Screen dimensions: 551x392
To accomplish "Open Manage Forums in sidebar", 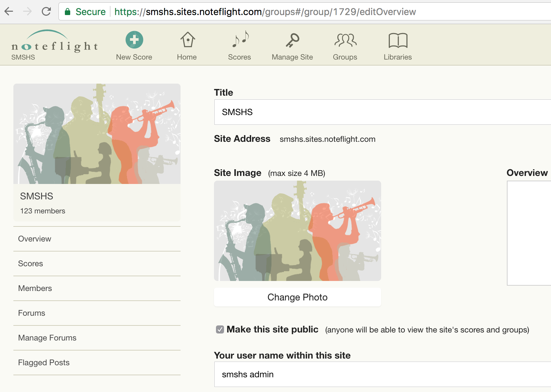I will 47,338.
